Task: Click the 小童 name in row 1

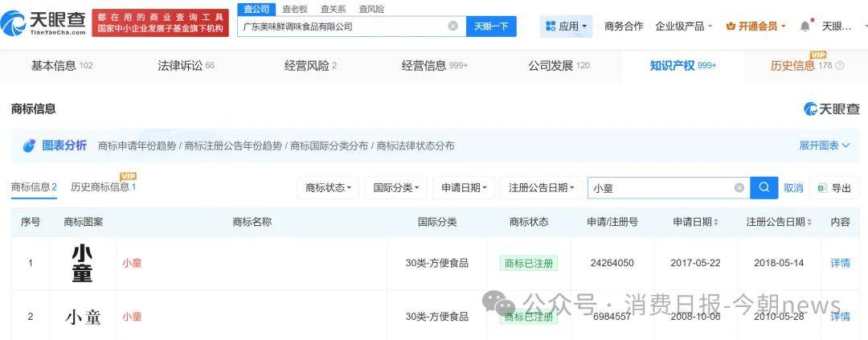Action: [x=132, y=263]
